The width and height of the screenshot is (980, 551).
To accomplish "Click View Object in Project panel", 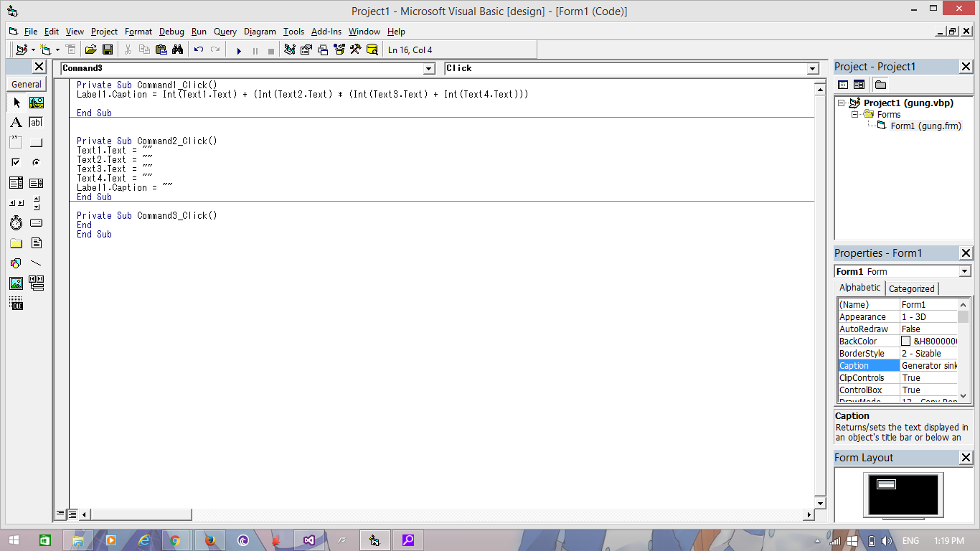I will coord(859,85).
